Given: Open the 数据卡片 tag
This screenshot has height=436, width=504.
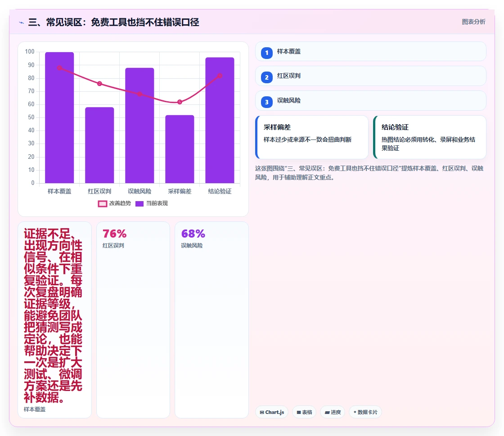Looking at the screenshot, I should point(365,412).
